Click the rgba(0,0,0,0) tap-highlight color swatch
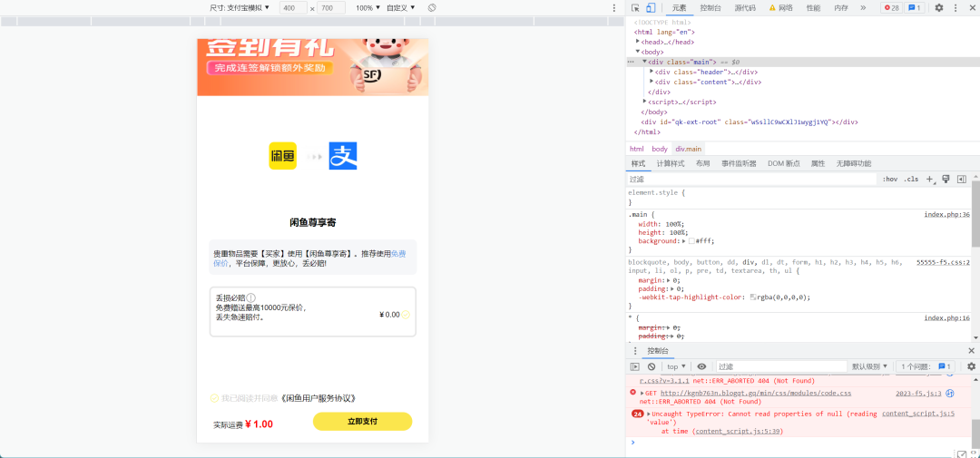The image size is (980, 458). (754, 297)
